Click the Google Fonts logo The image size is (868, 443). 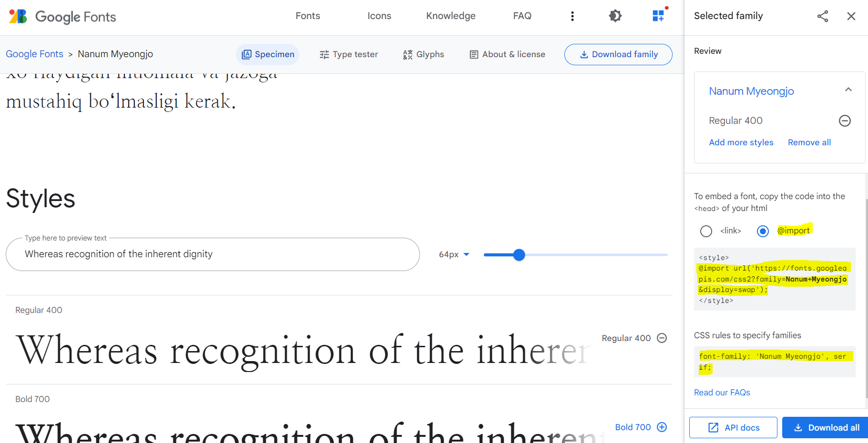point(62,17)
